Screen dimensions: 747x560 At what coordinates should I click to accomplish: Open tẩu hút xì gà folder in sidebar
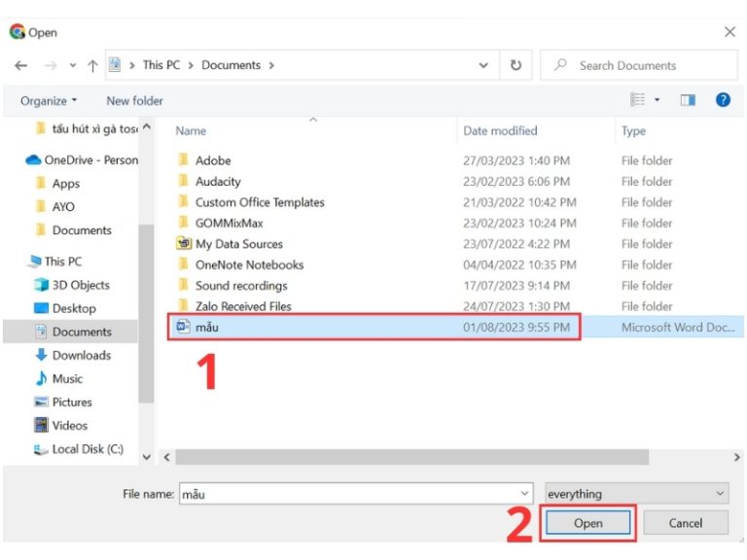click(94, 129)
